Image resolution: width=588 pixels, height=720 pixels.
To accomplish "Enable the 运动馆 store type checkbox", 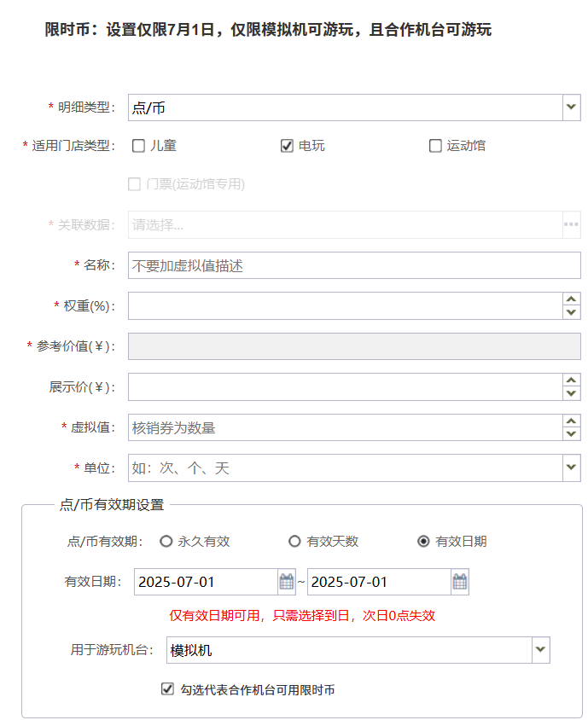I will [435, 146].
